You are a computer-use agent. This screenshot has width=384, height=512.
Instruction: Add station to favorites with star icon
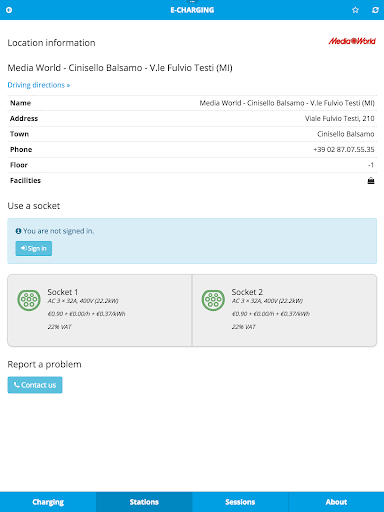[355, 10]
